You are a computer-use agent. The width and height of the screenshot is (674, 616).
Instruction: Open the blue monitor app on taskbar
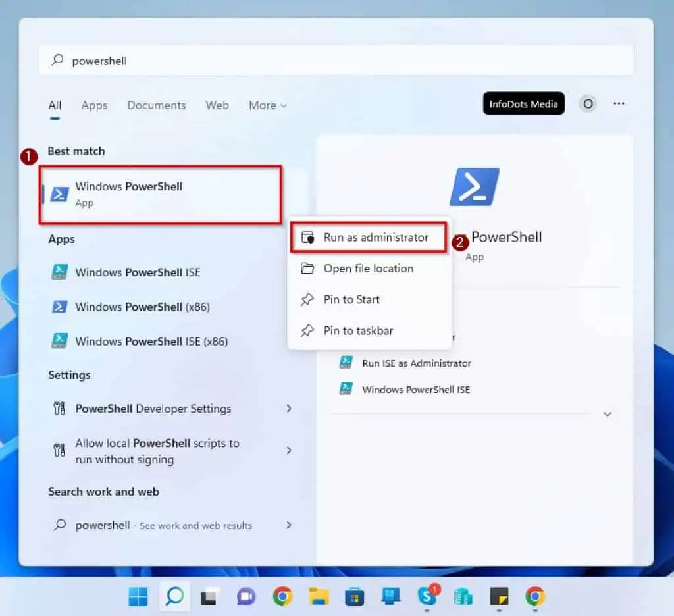[391, 596]
